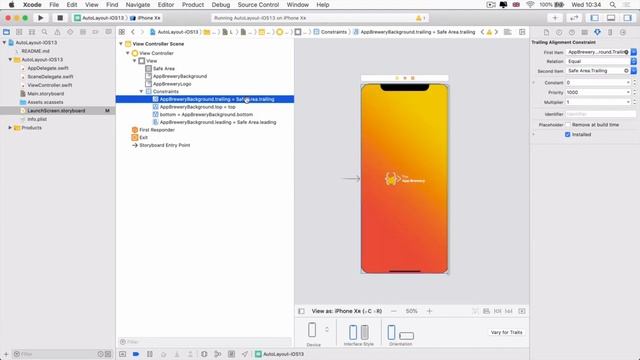Toggle the document outline button
This screenshot has height=360, width=640.
click(301, 311)
